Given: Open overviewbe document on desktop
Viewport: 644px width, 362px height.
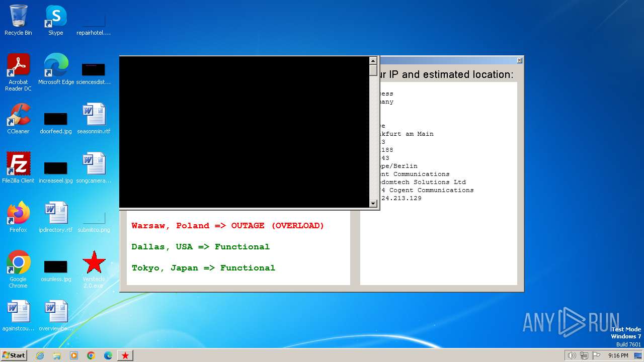Looking at the screenshot, I should tap(56, 316).
